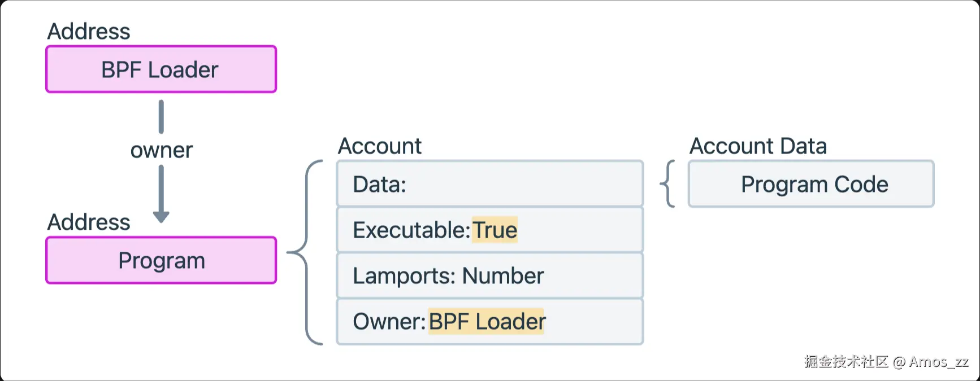The image size is (980, 381).
Task: Click the Amos_zz watermark text
Action: point(938,362)
